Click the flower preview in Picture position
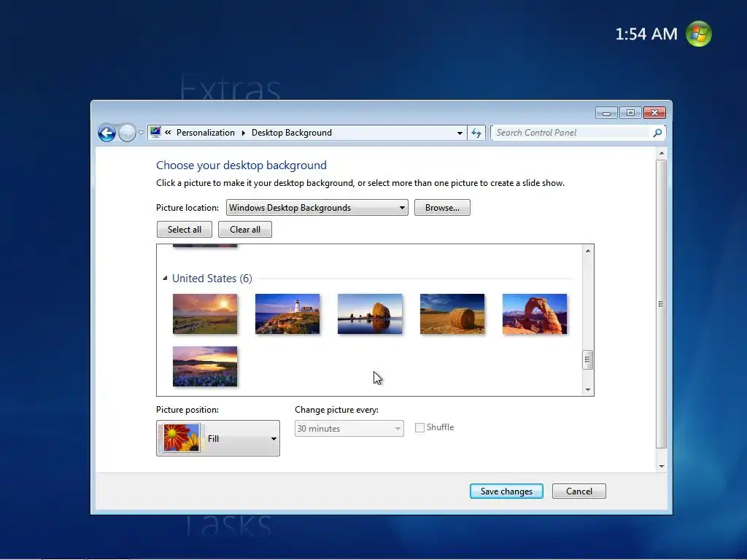The image size is (747, 560). pyautogui.click(x=182, y=438)
